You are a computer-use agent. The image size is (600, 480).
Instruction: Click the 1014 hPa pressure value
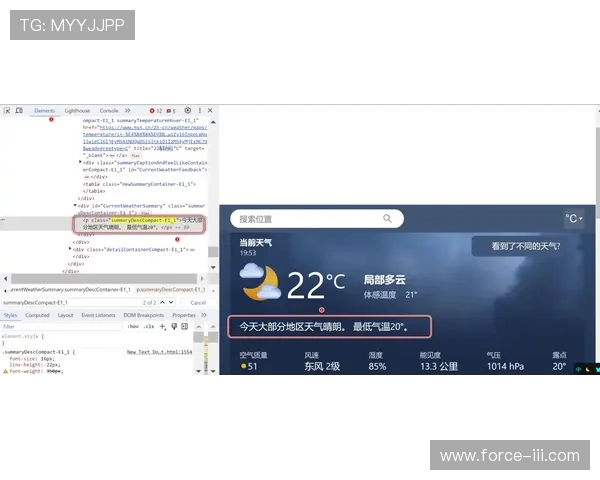505,366
